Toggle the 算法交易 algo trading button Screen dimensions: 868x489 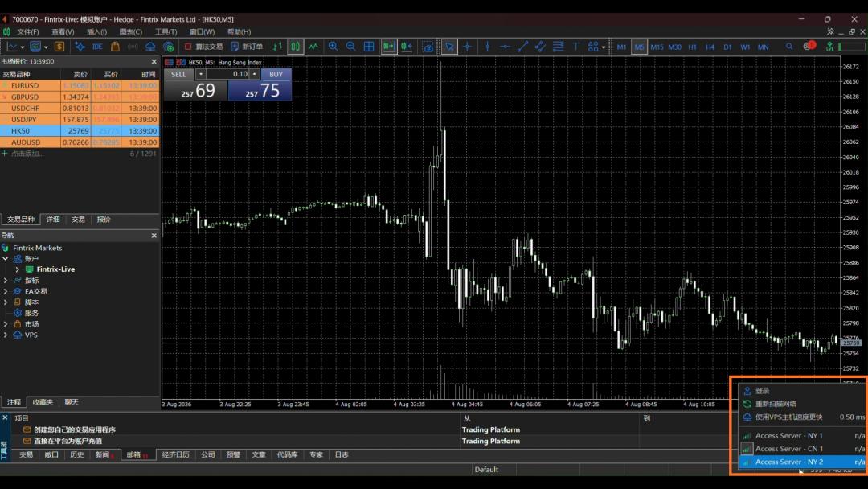point(203,47)
